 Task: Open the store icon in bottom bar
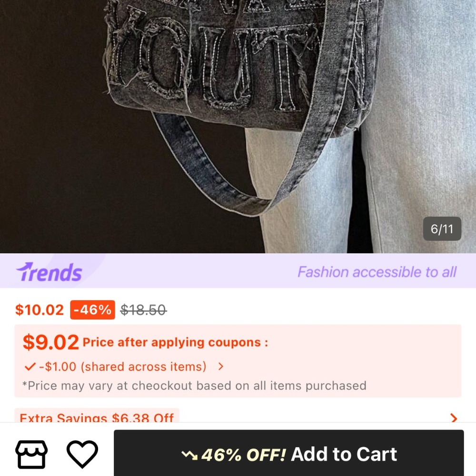point(31,454)
